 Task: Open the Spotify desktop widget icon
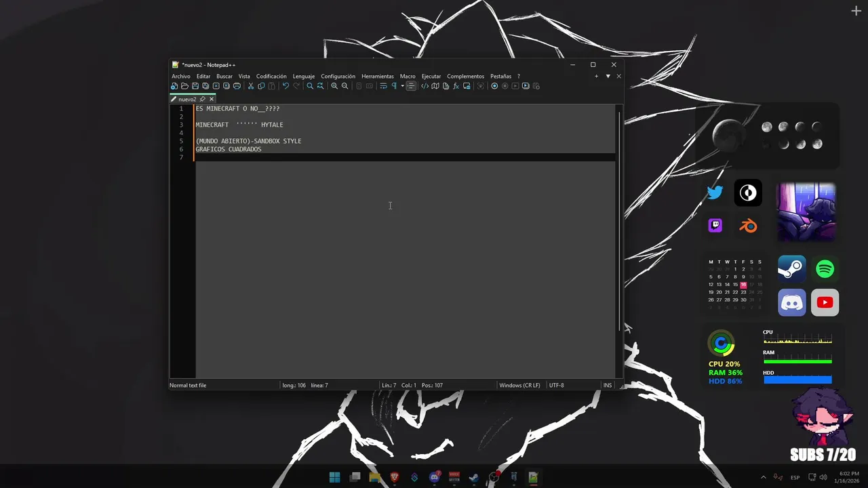(825, 269)
